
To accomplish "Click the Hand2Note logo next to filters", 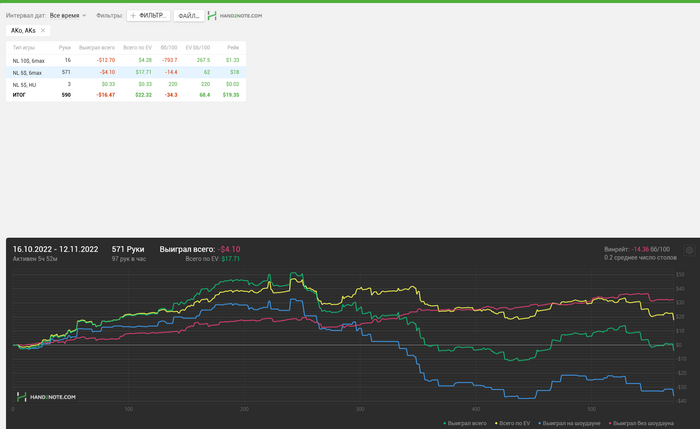I will coord(235,16).
